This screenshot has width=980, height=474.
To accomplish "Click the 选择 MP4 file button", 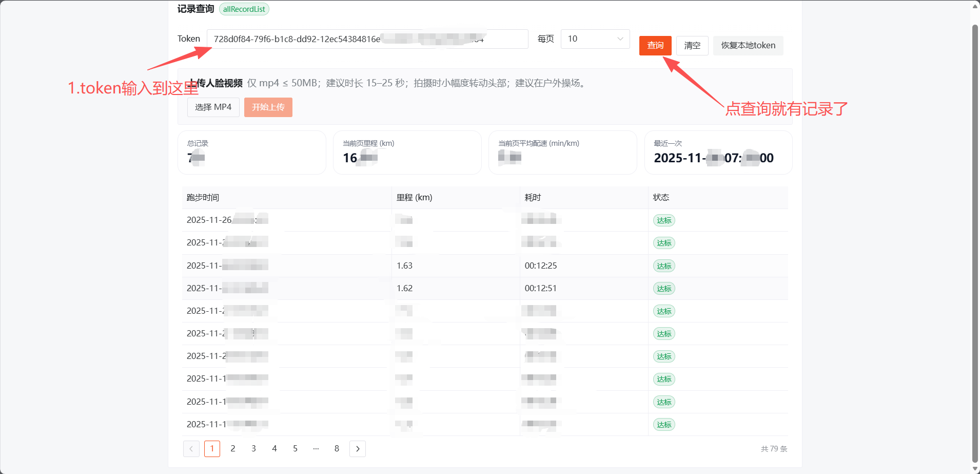I will [x=213, y=107].
